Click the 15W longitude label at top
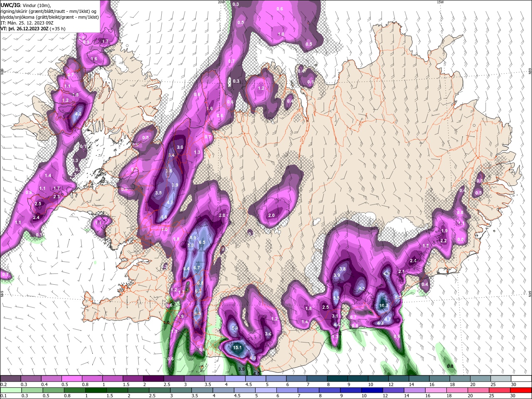532x399 pixels. [440, 2]
